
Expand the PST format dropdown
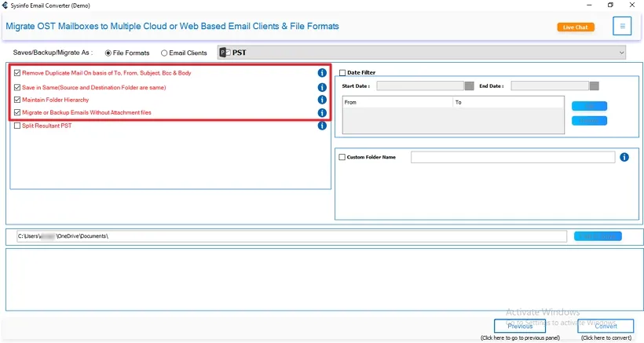(621, 53)
